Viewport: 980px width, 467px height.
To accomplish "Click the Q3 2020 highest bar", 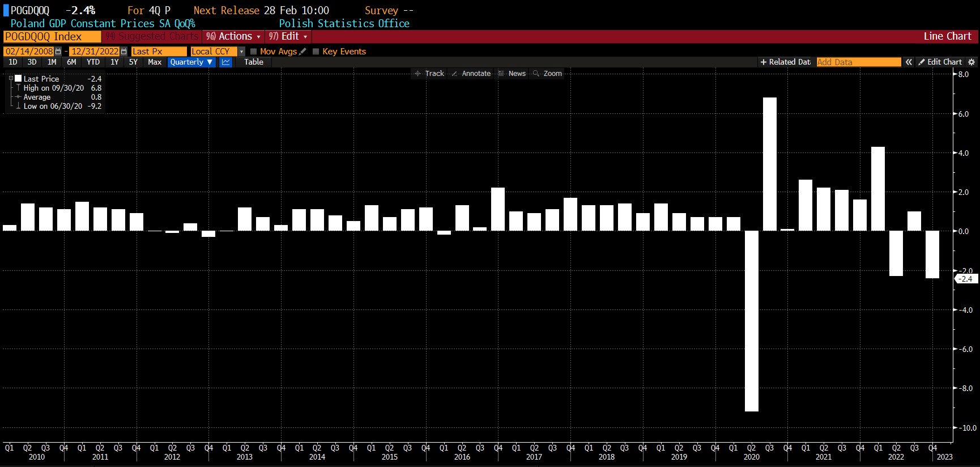I will [770, 164].
